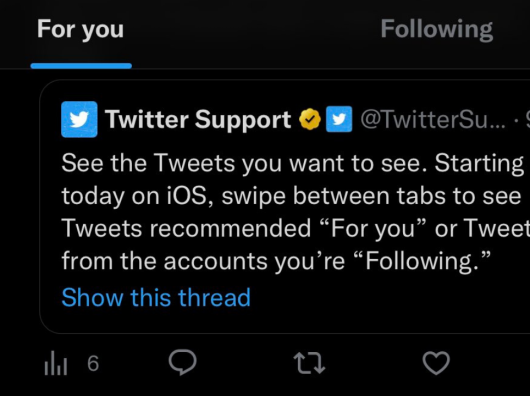This screenshot has width=530, height=396.
Task: Click the tweet line mentioning iOS
Action: (x=291, y=196)
